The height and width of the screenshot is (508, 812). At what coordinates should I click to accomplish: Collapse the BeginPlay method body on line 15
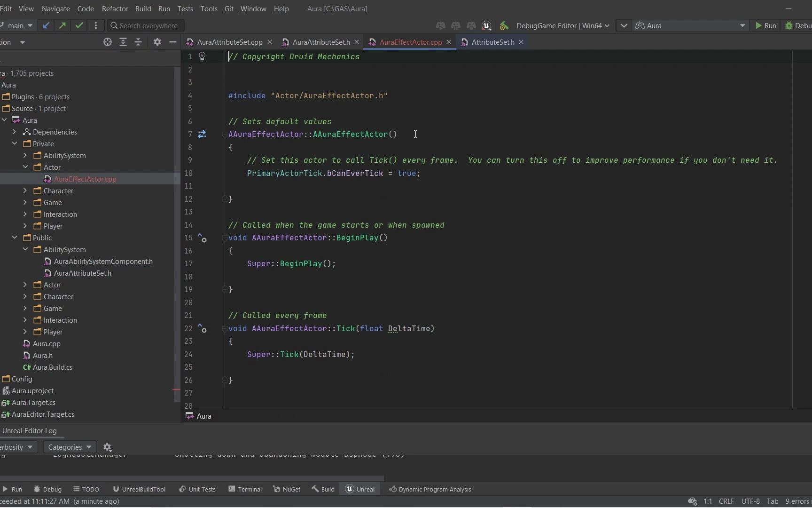224,238
